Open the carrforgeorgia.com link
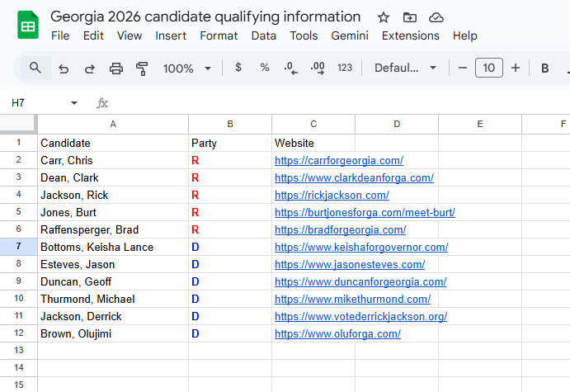This screenshot has height=392, width=570. (339, 160)
